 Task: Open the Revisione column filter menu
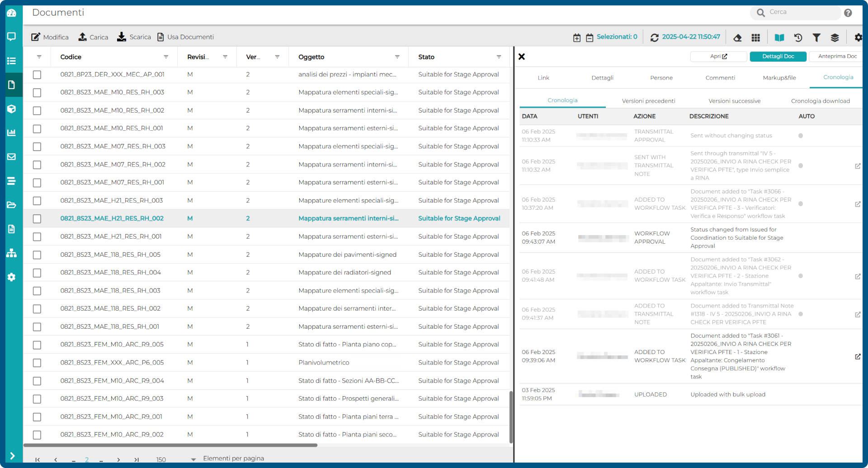click(x=225, y=57)
